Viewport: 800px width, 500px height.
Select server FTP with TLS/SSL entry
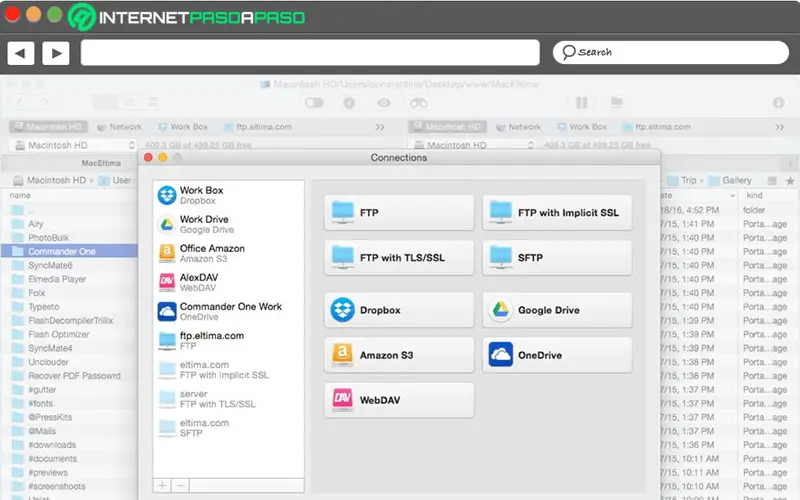[228, 398]
